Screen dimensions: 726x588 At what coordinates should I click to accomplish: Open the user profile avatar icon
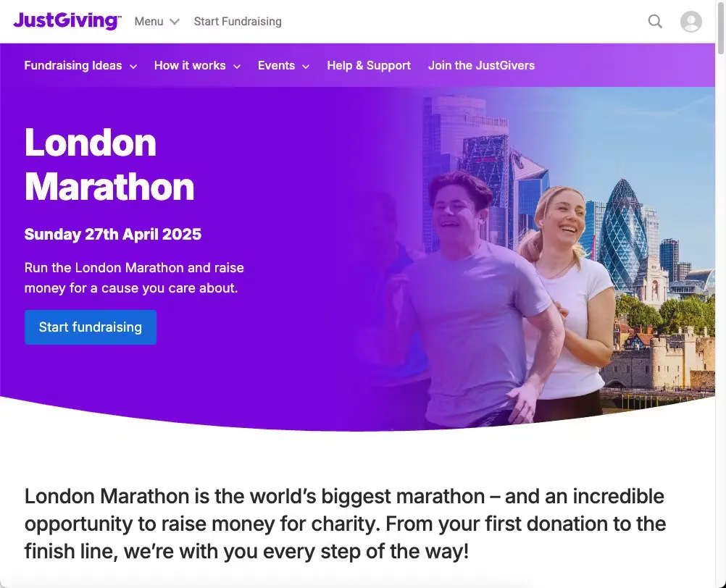point(690,22)
